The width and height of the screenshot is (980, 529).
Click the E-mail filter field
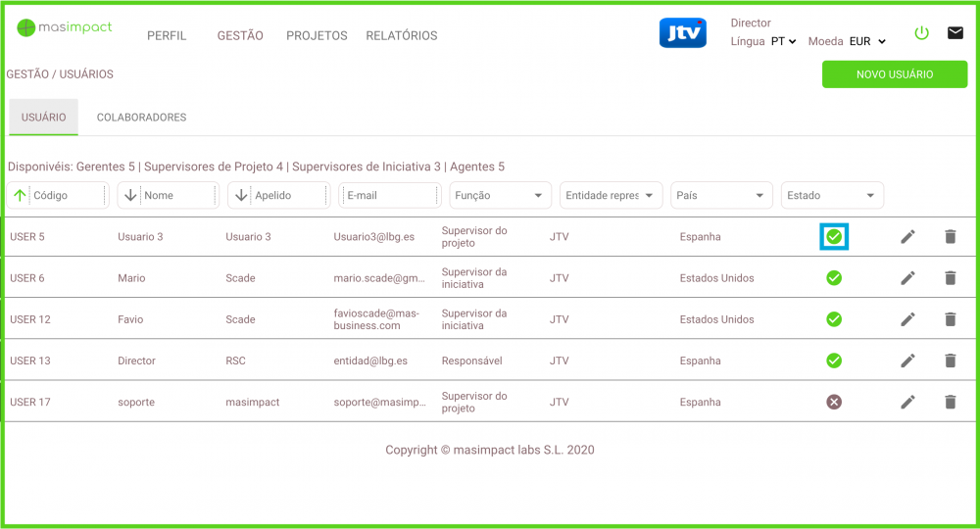point(390,196)
